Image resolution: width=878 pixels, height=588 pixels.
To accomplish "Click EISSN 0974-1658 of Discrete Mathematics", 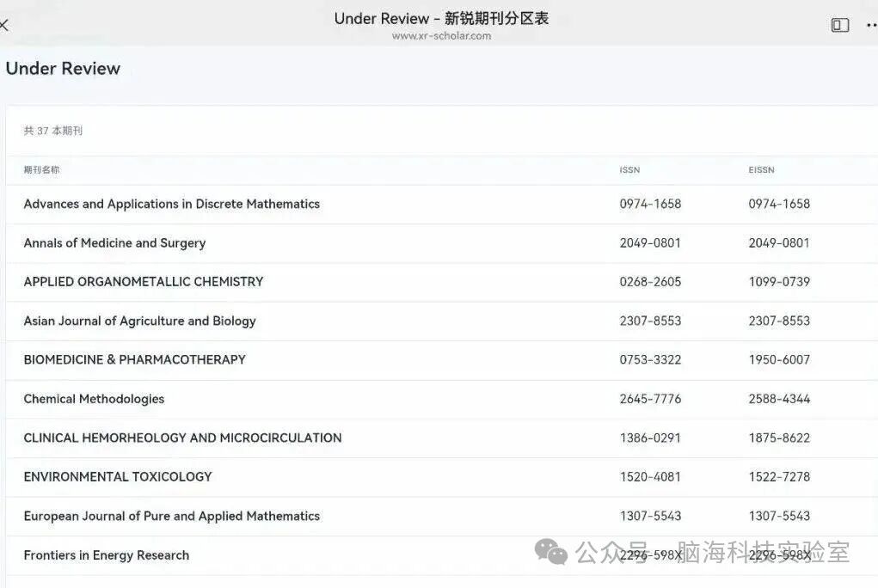I will [779, 204].
